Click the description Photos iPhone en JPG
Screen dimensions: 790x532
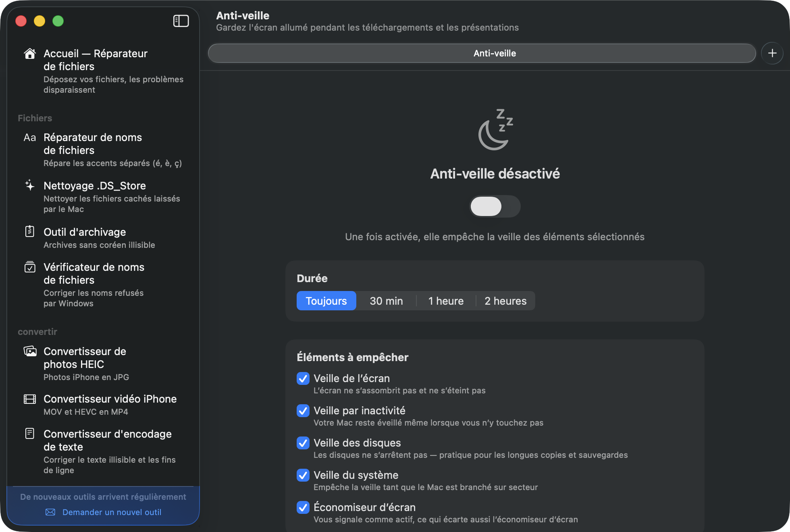(86, 377)
